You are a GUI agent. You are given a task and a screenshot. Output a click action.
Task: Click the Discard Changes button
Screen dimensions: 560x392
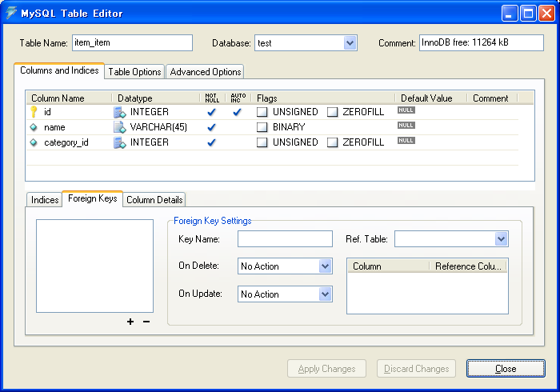pos(417,369)
